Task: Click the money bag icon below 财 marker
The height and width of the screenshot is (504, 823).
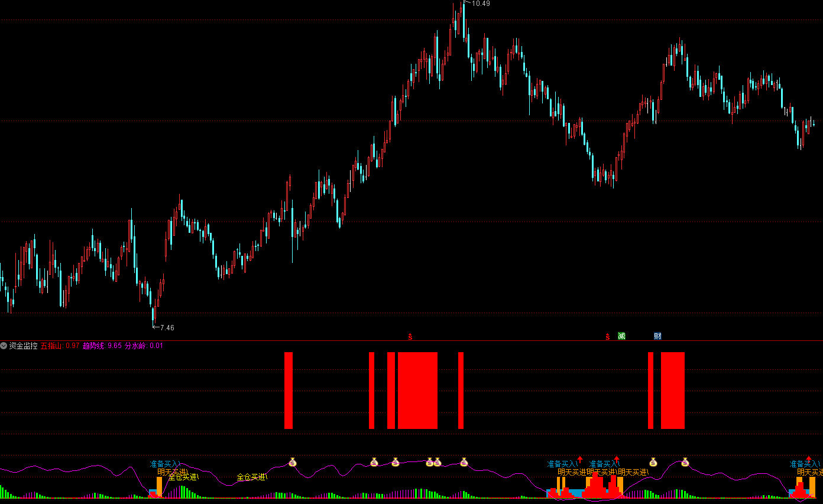Action: tap(653, 462)
